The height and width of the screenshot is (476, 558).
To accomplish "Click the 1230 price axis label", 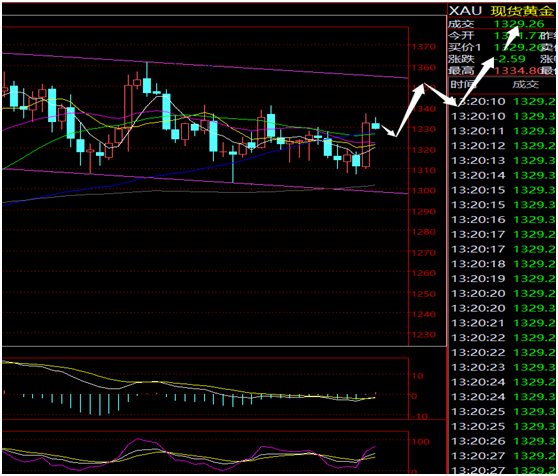I will [x=423, y=335].
